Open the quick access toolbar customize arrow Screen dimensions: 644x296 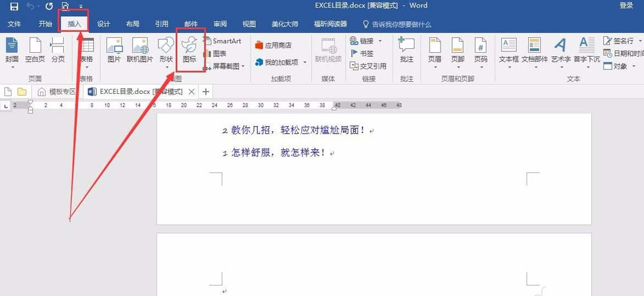(81, 6)
